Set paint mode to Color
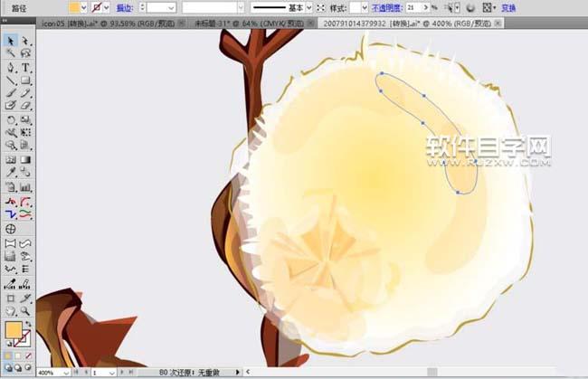This screenshot has width=588, height=379. coord(8,355)
